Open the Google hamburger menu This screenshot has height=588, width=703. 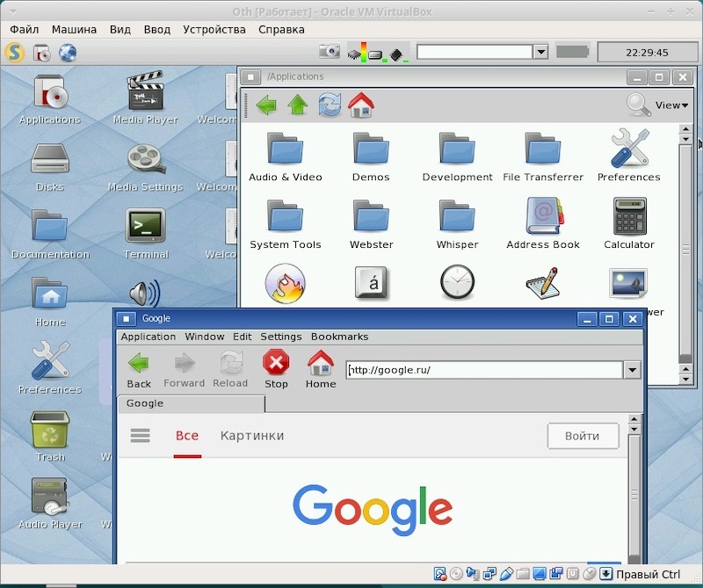(140, 435)
